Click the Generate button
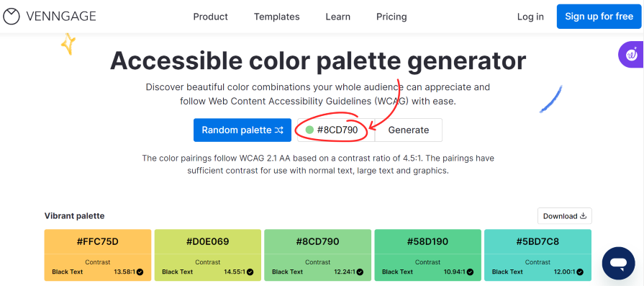This screenshot has width=644, height=286. point(409,130)
